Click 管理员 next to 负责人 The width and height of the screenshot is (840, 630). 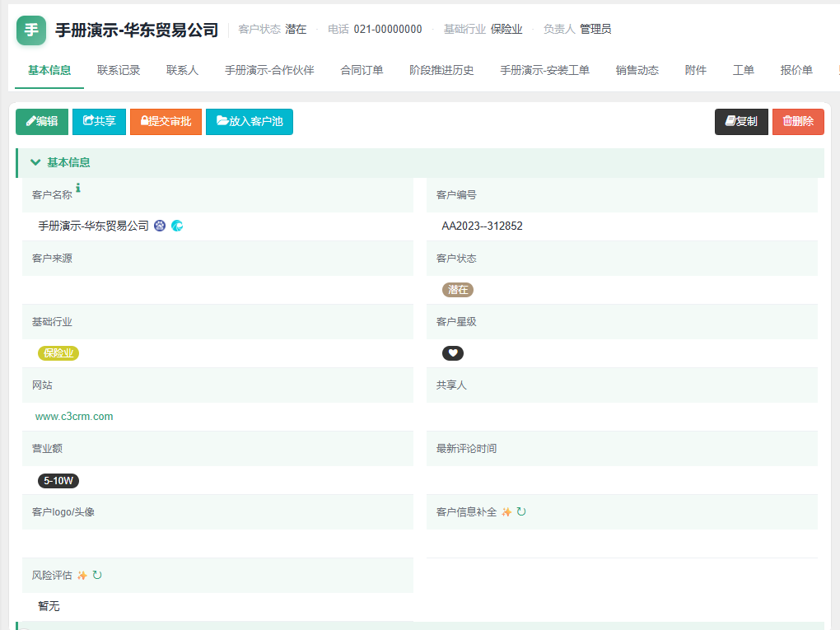595,30
